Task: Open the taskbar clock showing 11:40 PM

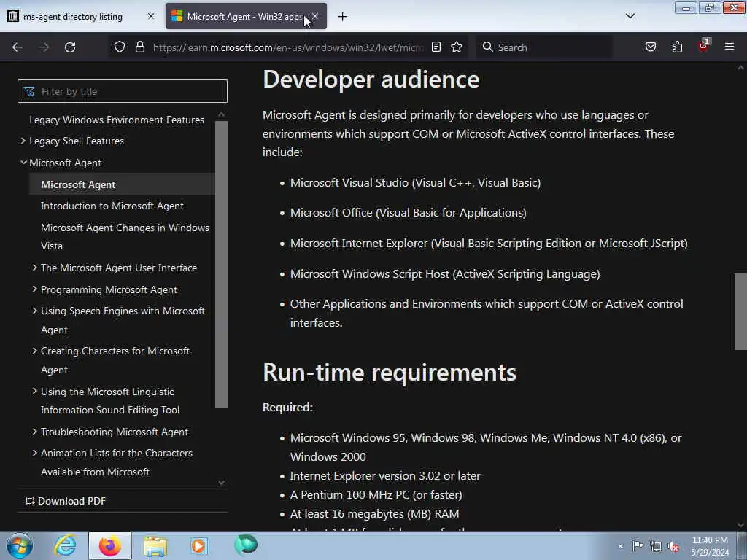Action: [x=710, y=546]
